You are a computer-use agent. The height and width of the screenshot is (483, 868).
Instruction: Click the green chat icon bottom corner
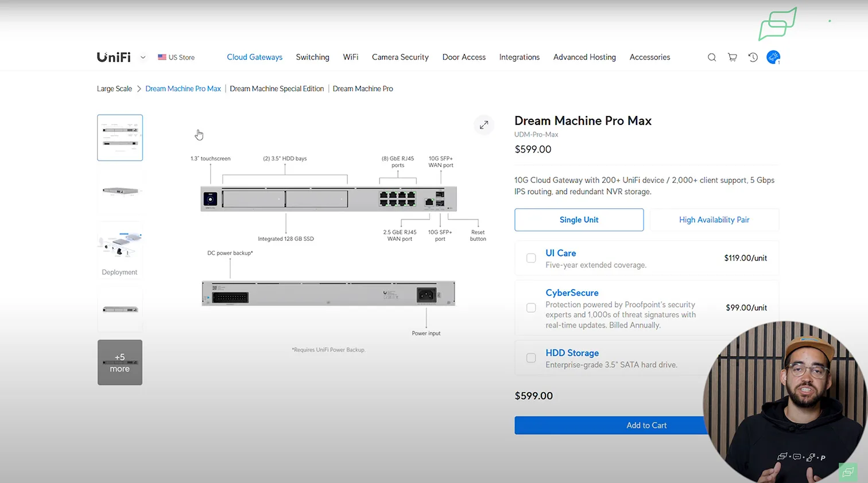click(847, 472)
